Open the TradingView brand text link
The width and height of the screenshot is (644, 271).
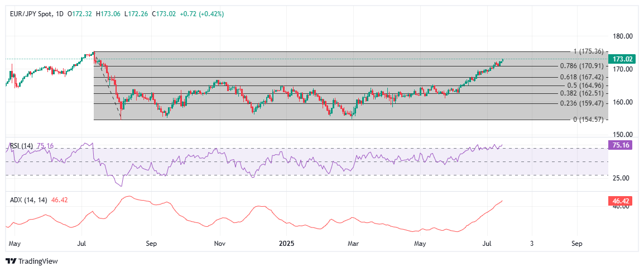click(39, 262)
